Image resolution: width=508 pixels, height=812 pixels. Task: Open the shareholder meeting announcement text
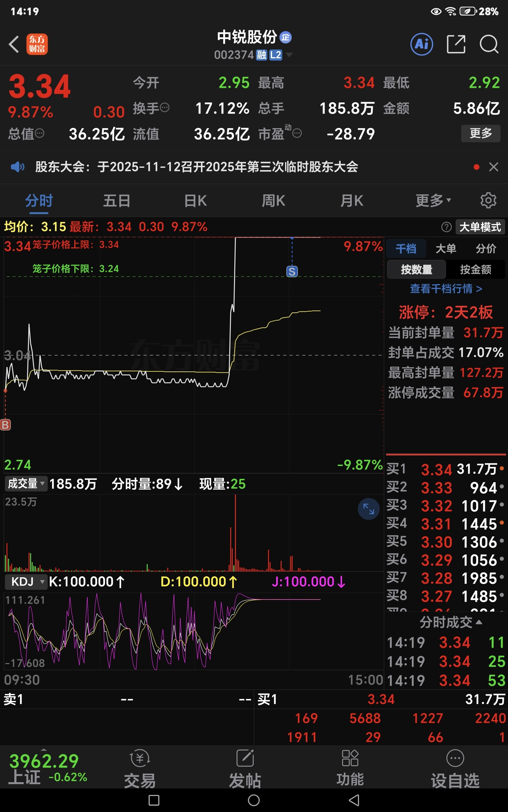click(x=197, y=167)
